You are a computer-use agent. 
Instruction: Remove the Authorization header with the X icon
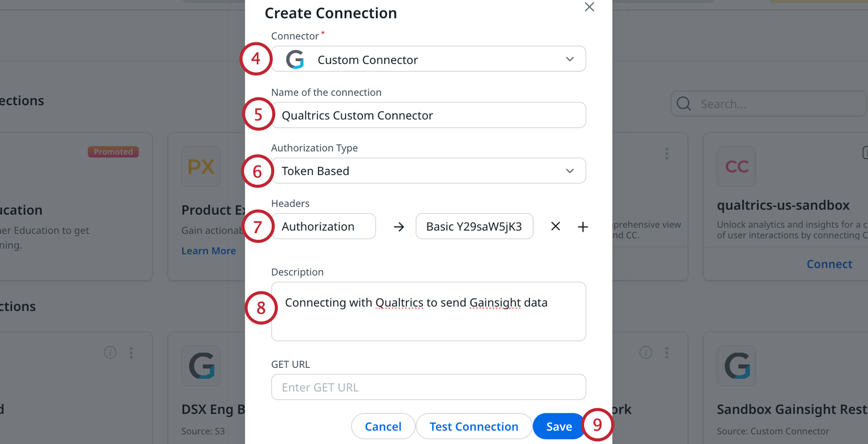coord(555,226)
